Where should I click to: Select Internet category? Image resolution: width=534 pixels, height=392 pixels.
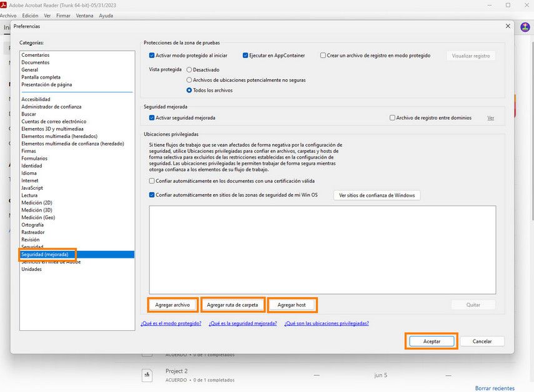tap(30, 180)
